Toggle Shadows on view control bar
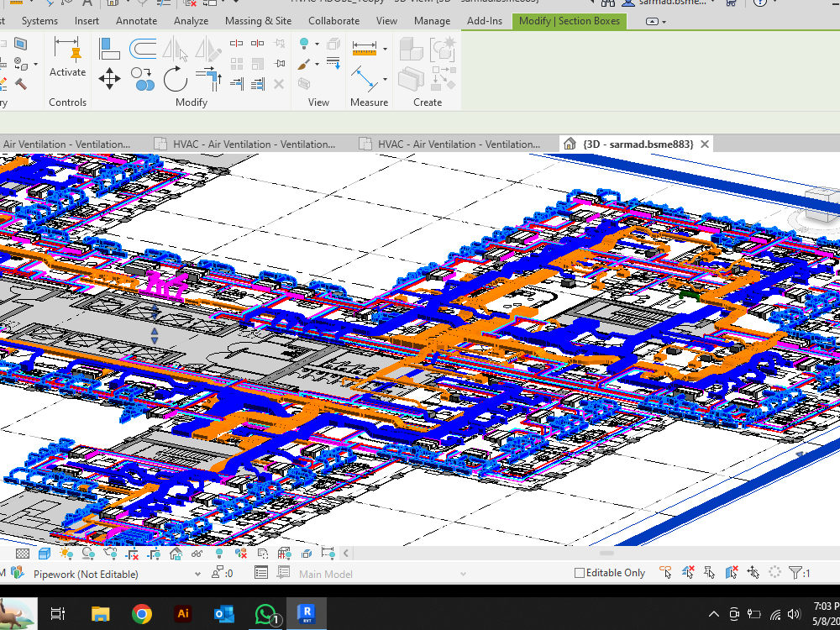This screenshot has width=840, height=630. tap(88, 554)
